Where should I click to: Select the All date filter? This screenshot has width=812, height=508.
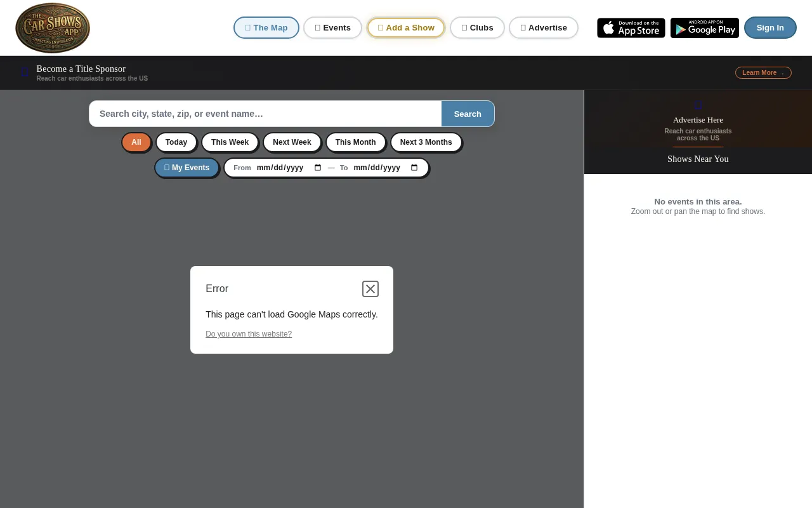coord(136,142)
